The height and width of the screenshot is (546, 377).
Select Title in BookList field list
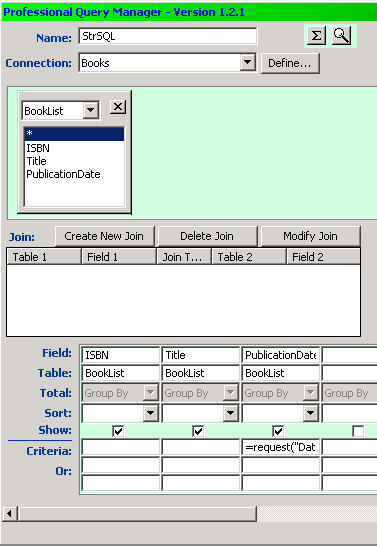74,161
